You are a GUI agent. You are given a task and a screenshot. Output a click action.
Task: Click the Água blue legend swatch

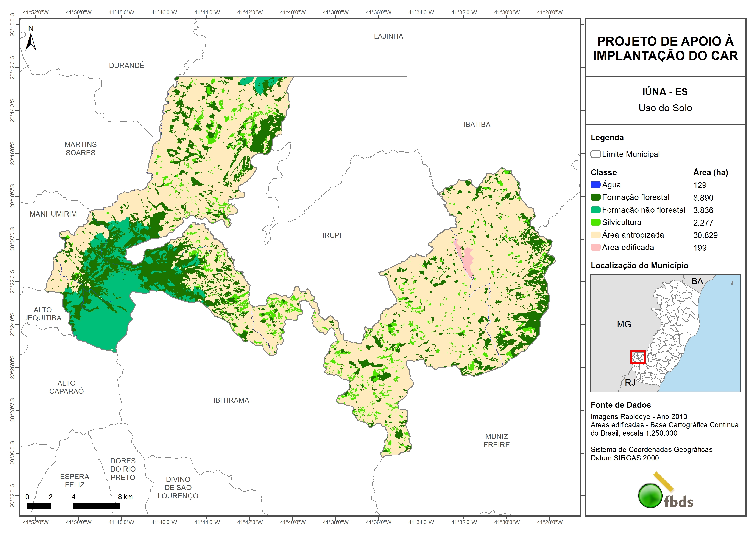click(595, 185)
